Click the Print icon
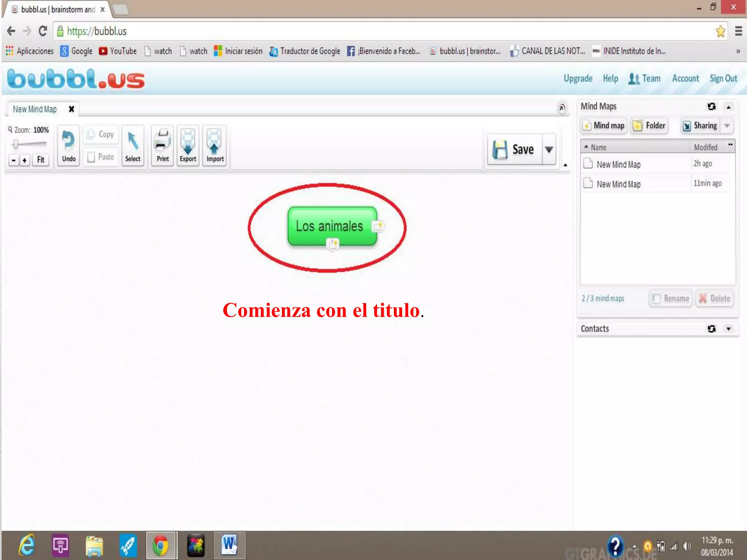The height and width of the screenshot is (560, 747). tap(162, 141)
